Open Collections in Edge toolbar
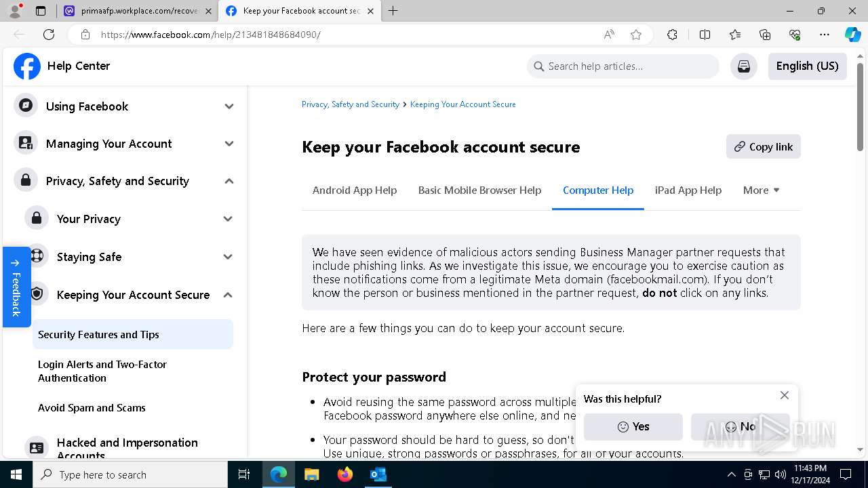This screenshot has width=868, height=488. [x=765, y=35]
